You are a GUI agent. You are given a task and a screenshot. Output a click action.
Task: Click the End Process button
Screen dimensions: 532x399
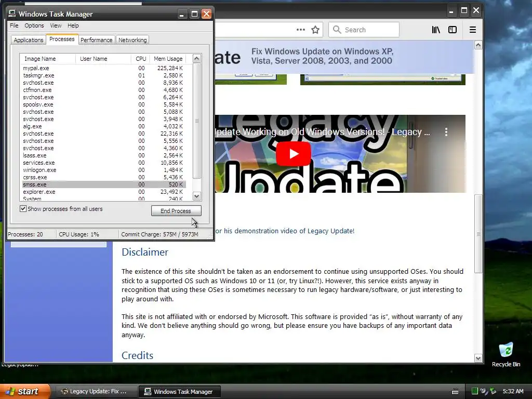176,211
